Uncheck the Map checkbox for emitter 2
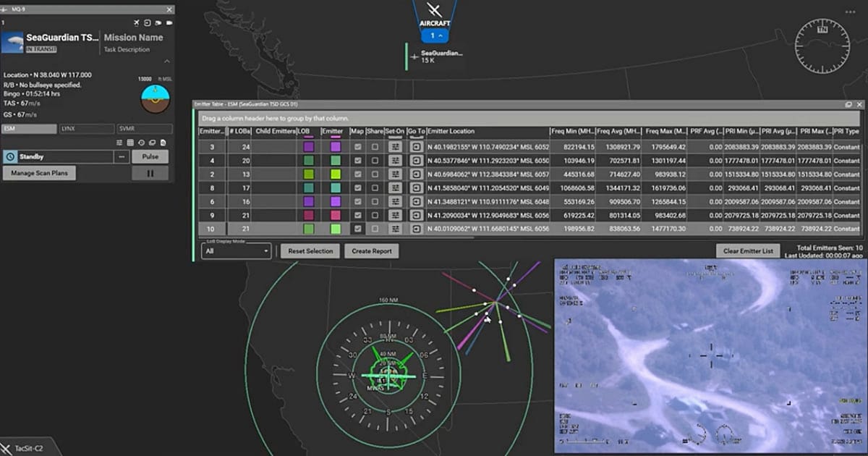This screenshot has height=456, width=868. click(x=357, y=174)
